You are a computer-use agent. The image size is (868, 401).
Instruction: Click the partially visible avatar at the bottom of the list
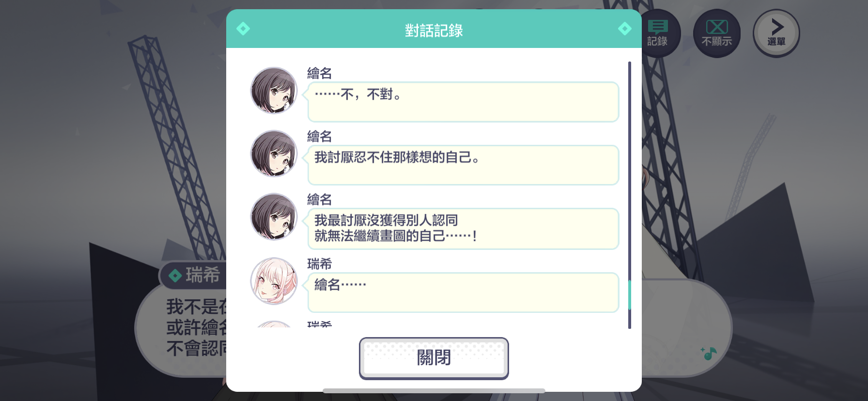point(274,324)
